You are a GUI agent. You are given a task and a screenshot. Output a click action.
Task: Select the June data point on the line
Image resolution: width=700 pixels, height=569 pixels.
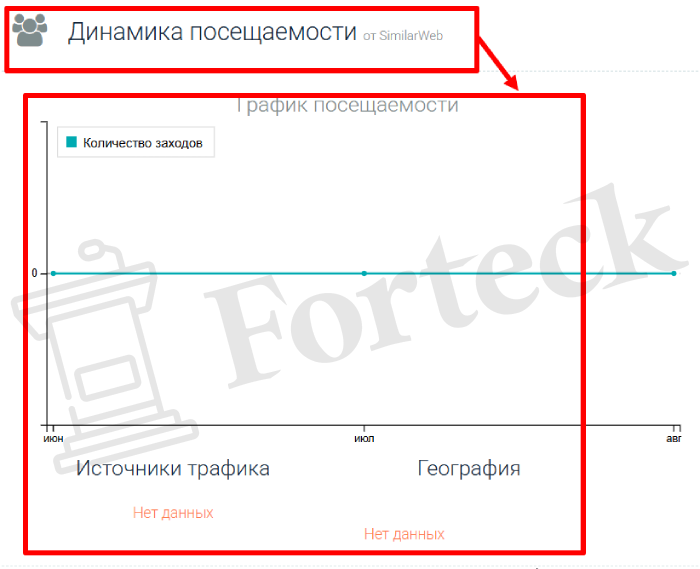(53, 273)
